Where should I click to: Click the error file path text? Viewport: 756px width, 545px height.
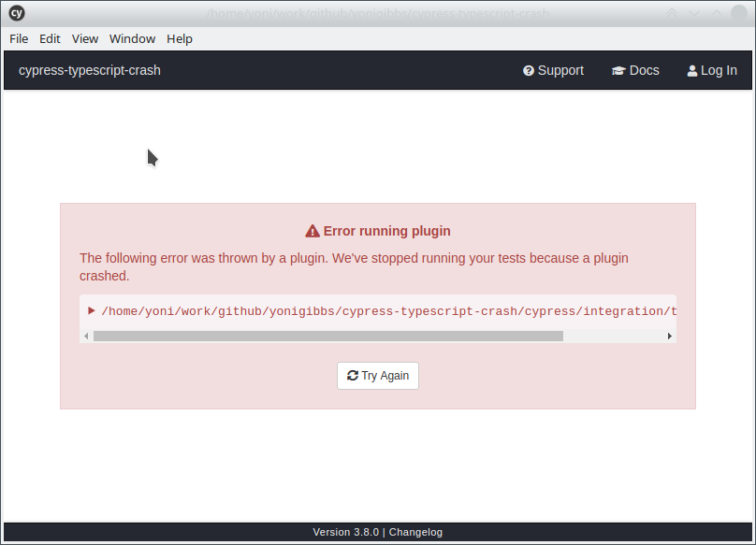(x=389, y=311)
